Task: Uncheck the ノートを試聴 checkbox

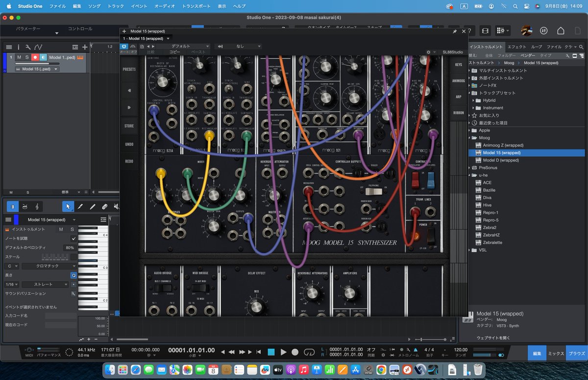Action: (x=73, y=238)
